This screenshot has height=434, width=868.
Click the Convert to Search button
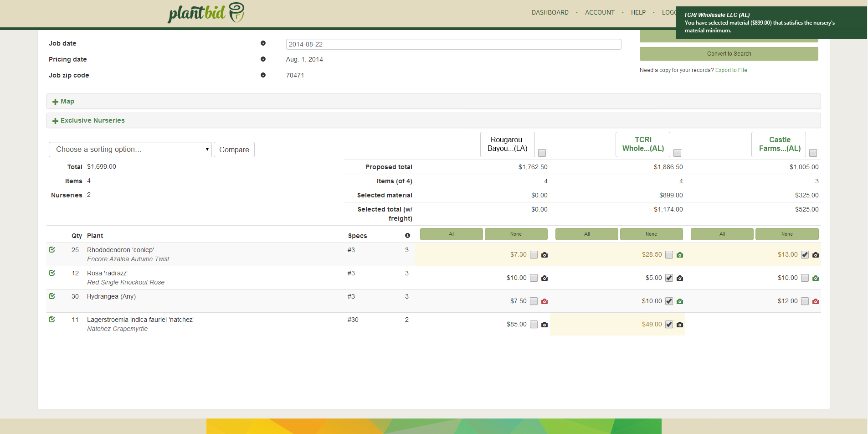[x=729, y=54]
